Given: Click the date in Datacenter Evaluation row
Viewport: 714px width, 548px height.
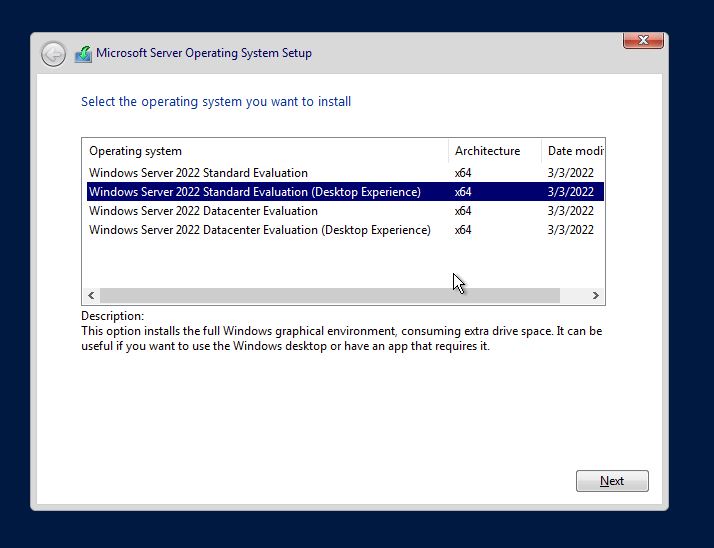Looking at the screenshot, I should coord(570,211).
